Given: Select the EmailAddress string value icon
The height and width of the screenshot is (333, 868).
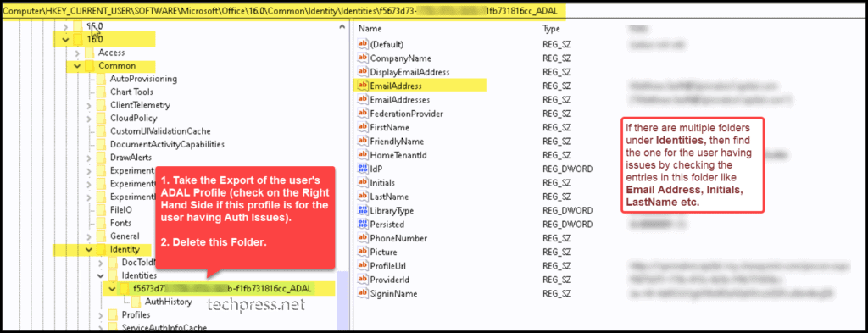Looking at the screenshot, I should 363,86.
